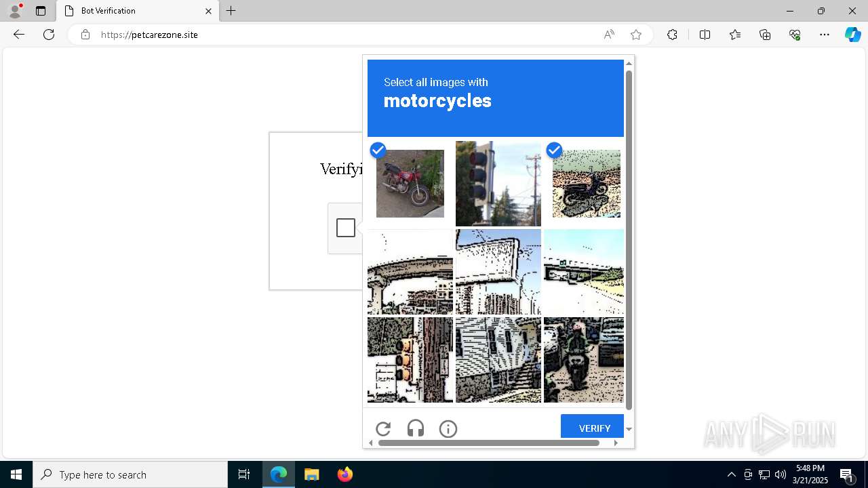Select the billboard sign tile in center
Screen dimensions: 868x488
tap(498, 272)
